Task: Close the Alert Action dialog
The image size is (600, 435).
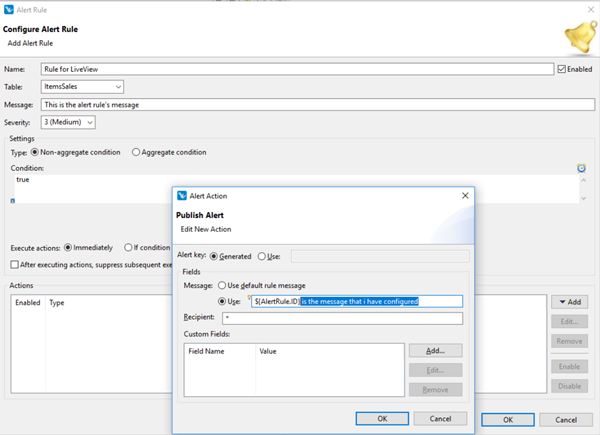Action: tap(464, 196)
